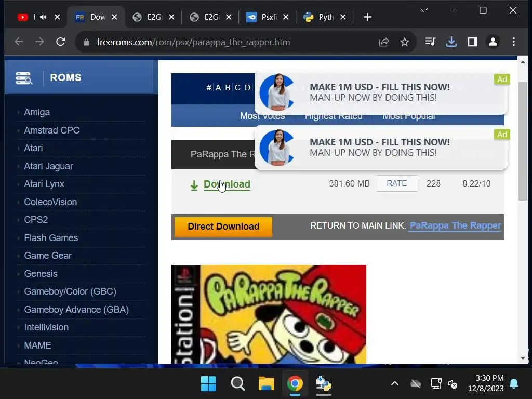Open the ColecoVision category
The image size is (532, 399).
50,202
